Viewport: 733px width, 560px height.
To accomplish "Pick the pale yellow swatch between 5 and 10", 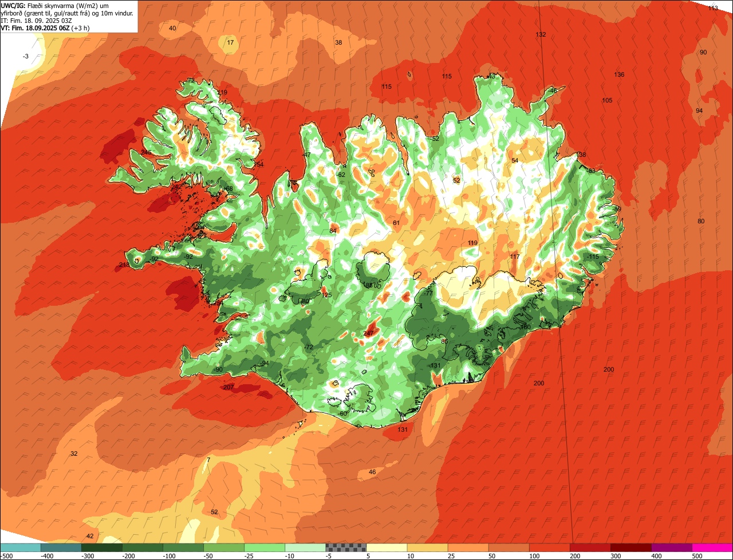I will pyautogui.click(x=387, y=547).
